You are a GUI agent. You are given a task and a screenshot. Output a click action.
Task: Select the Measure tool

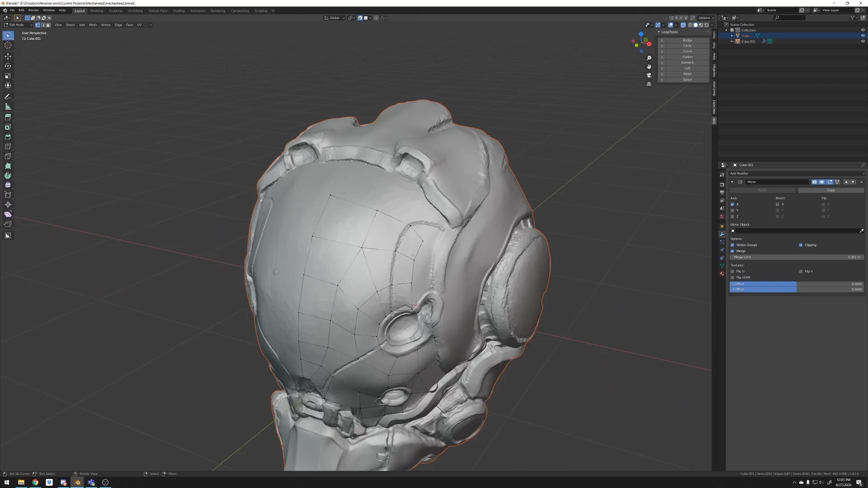8,107
